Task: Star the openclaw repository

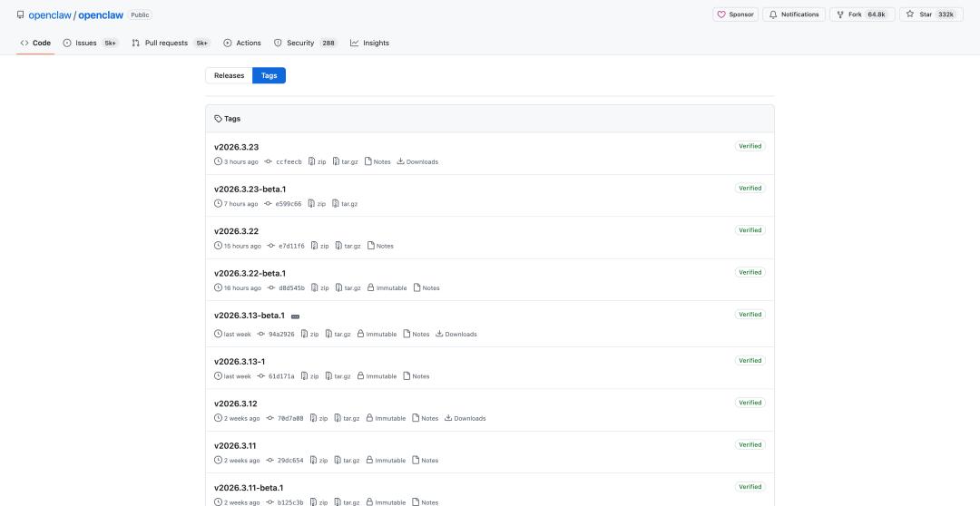Action: tap(931, 15)
